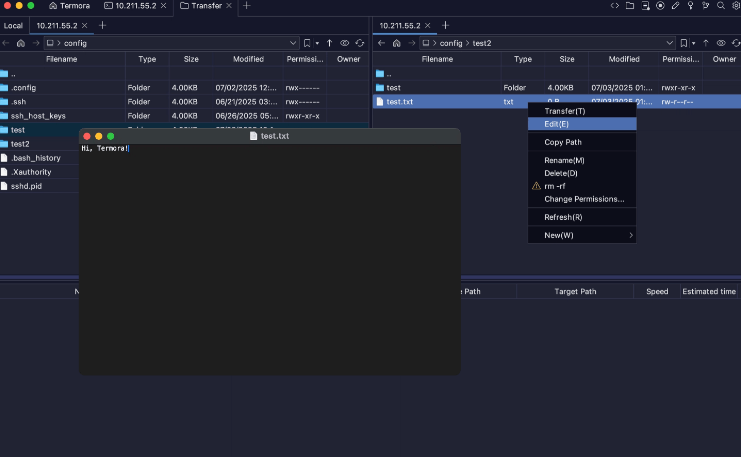Open the search magnifier icon in top toolbar
Screen dimensions: 741x457
point(721,6)
